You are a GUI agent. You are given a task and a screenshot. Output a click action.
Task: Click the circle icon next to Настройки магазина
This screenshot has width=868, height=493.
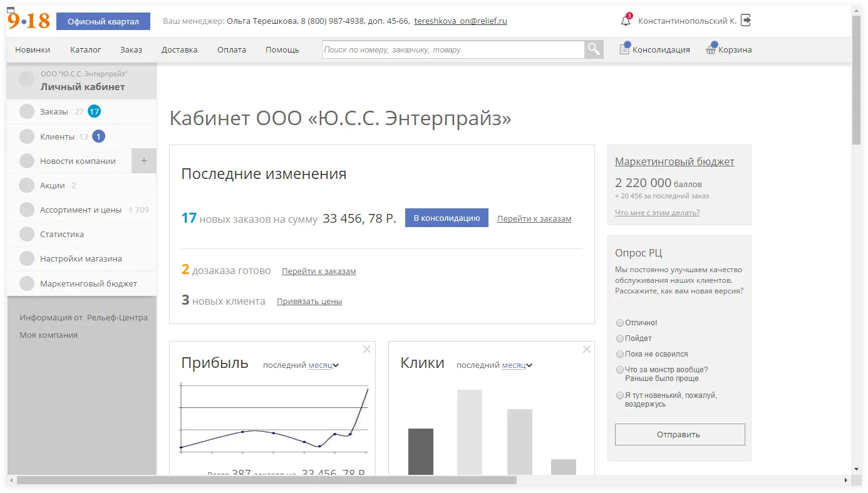(27, 258)
